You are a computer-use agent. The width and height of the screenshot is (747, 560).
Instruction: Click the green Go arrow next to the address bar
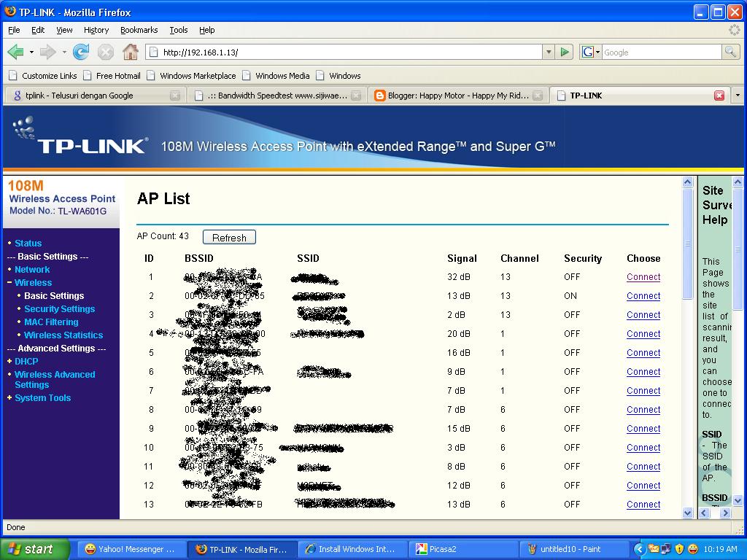pyautogui.click(x=565, y=52)
